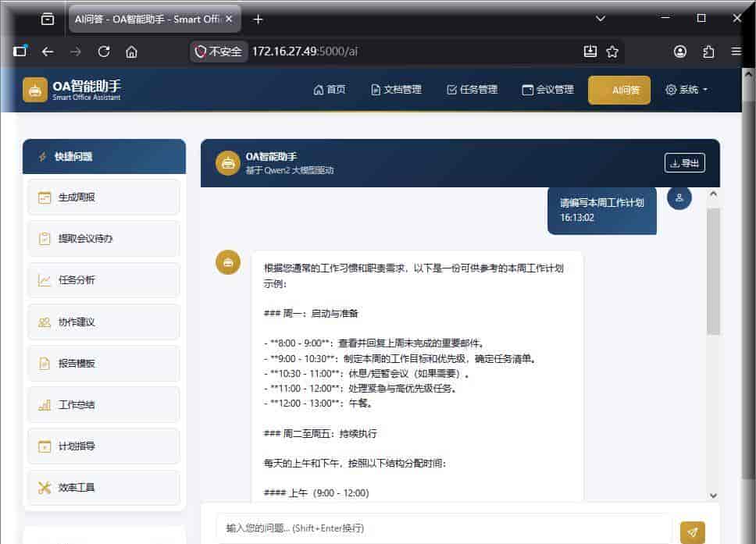Click the chat header robot avatar
Viewport: 756px width, 544px height.
coord(228,163)
